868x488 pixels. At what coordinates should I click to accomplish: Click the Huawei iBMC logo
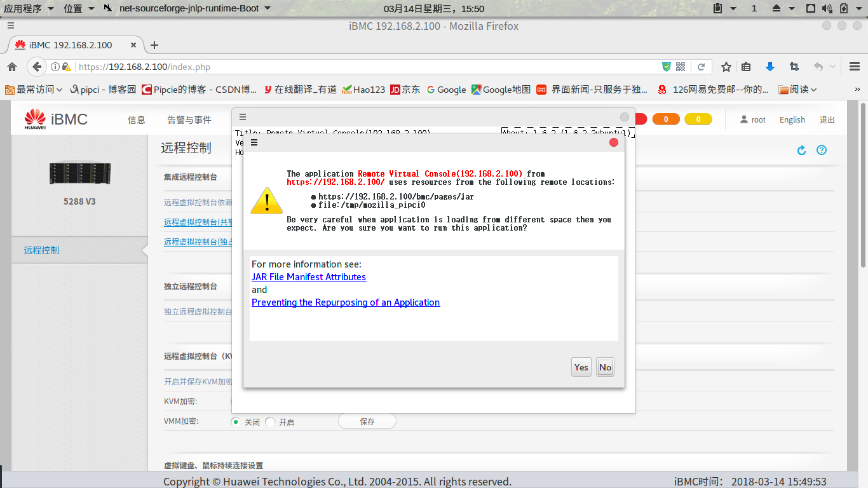pyautogui.click(x=56, y=119)
